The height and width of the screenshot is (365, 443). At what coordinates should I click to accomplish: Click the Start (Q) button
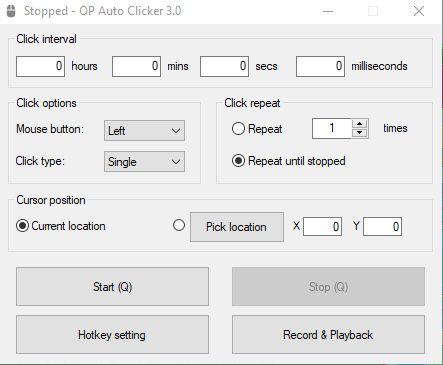(112, 287)
